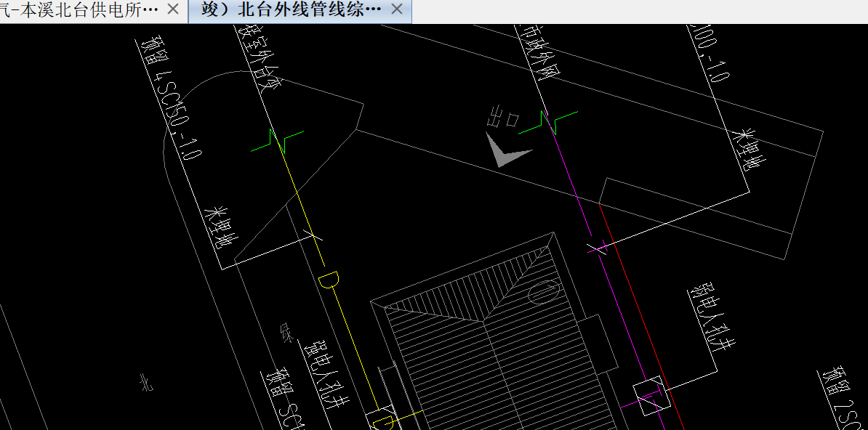This screenshot has width=868, height=430.
Task: Select the green break symbol on the magenta line
Action: (x=548, y=123)
